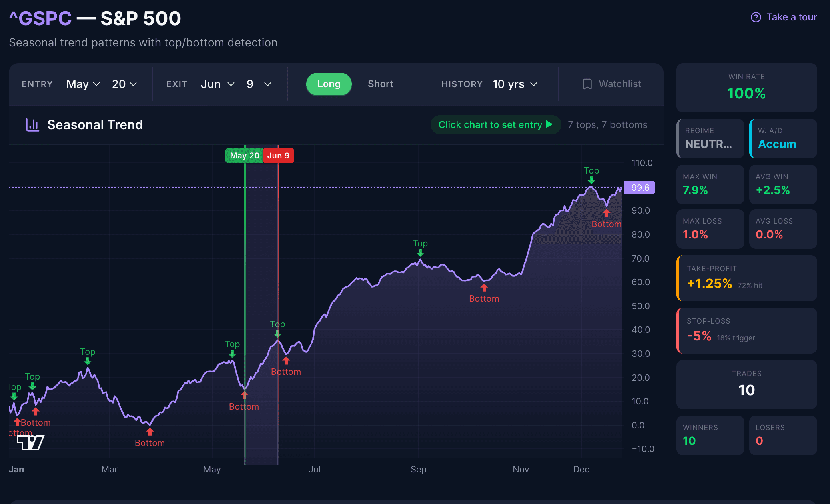Click the Max Win 7.9% value
The width and height of the screenshot is (830, 504).
(695, 190)
